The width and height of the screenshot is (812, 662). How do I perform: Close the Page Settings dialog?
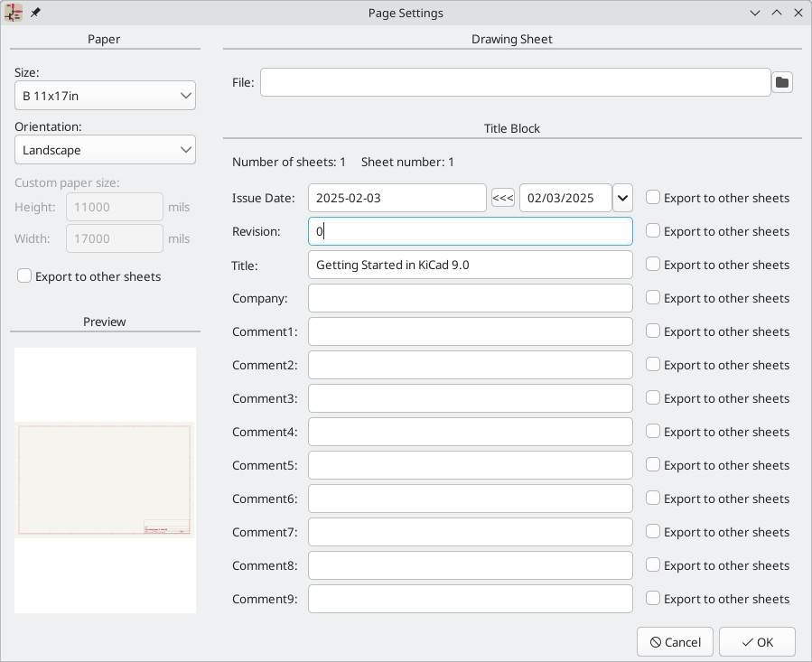pyautogui.click(x=798, y=13)
